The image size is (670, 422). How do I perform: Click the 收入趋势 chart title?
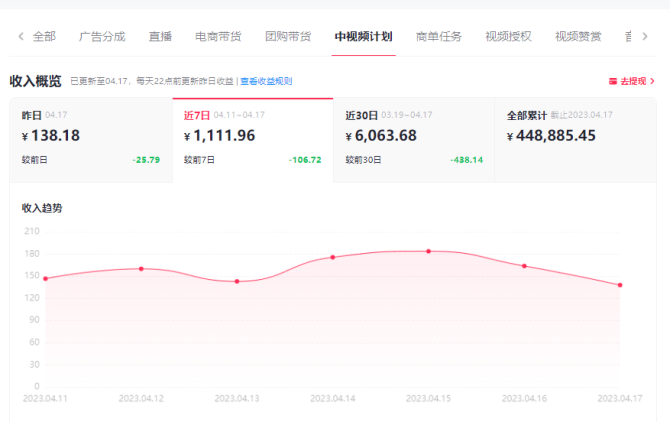click(42, 208)
